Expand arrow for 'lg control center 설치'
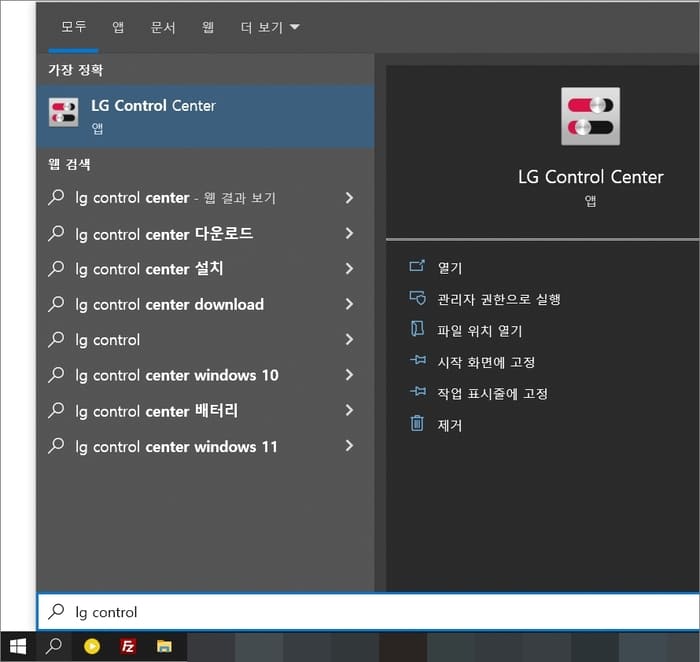Screen dimensions: 700x662 [x=349, y=268]
